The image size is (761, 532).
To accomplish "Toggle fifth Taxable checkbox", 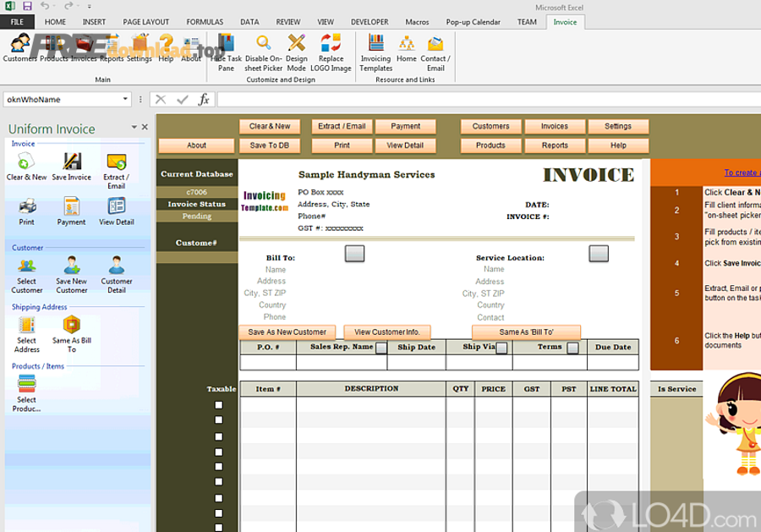I will point(219,467).
